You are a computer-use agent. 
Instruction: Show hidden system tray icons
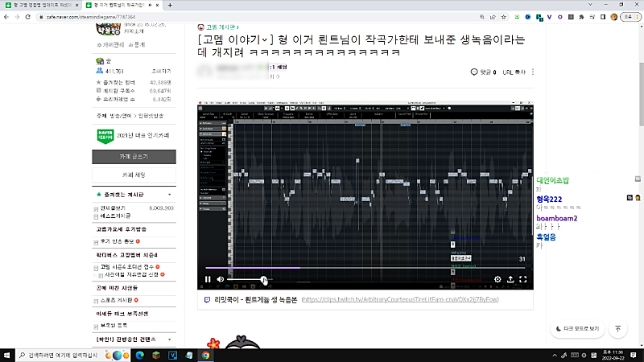(x=555, y=356)
